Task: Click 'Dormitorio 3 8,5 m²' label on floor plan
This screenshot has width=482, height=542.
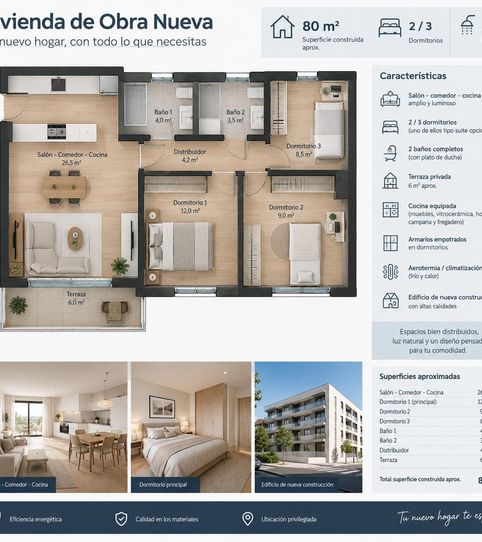Action: [304, 150]
